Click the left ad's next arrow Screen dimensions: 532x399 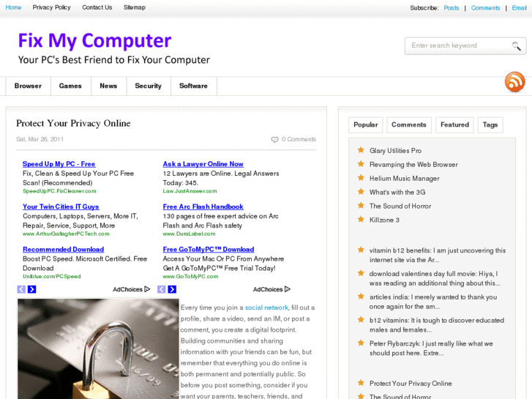point(32,289)
